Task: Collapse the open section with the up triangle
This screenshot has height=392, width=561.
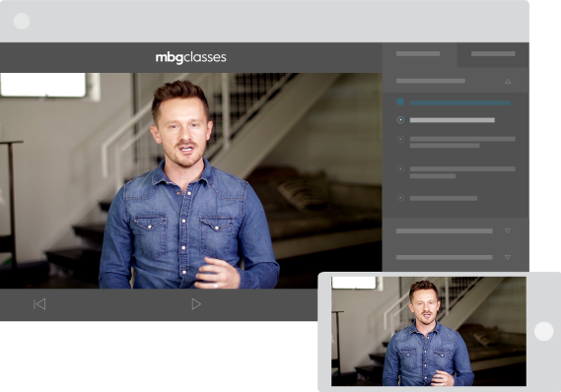Action: click(508, 82)
